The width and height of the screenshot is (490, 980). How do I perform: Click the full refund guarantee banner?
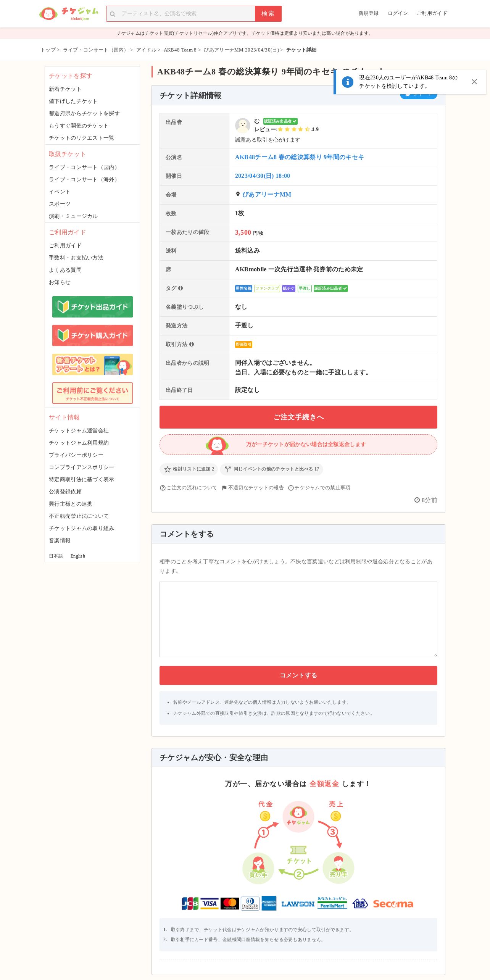[298, 445]
